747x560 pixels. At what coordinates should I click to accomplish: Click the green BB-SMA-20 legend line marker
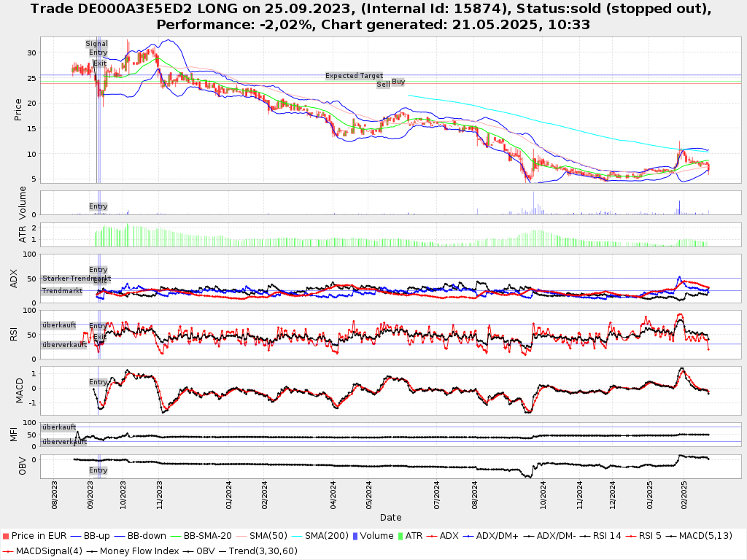point(176,536)
